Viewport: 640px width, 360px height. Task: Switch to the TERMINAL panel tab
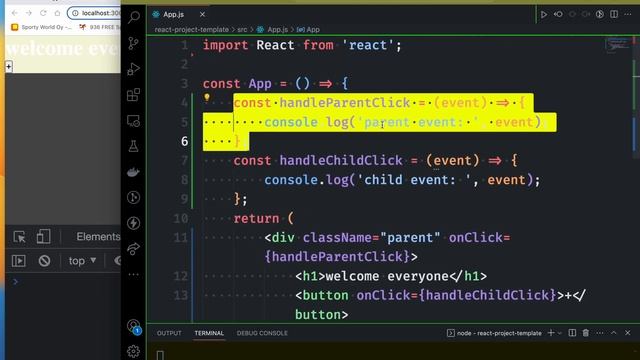click(209, 333)
